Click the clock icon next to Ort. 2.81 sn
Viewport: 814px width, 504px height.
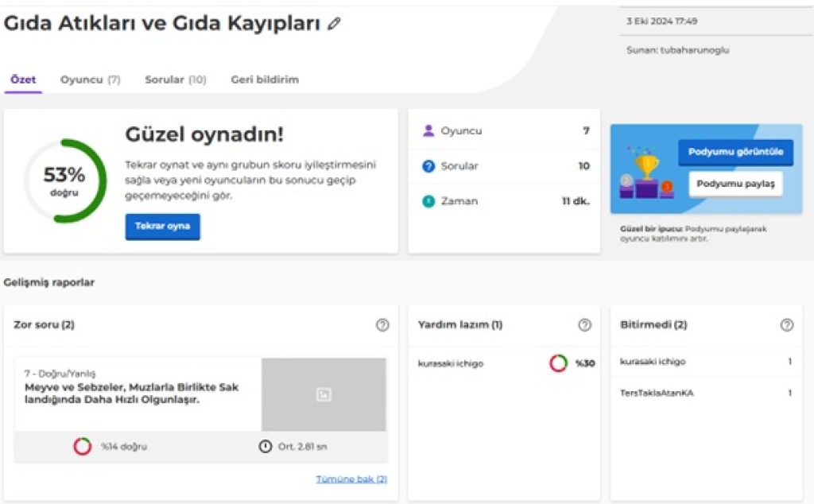click(x=265, y=446)
